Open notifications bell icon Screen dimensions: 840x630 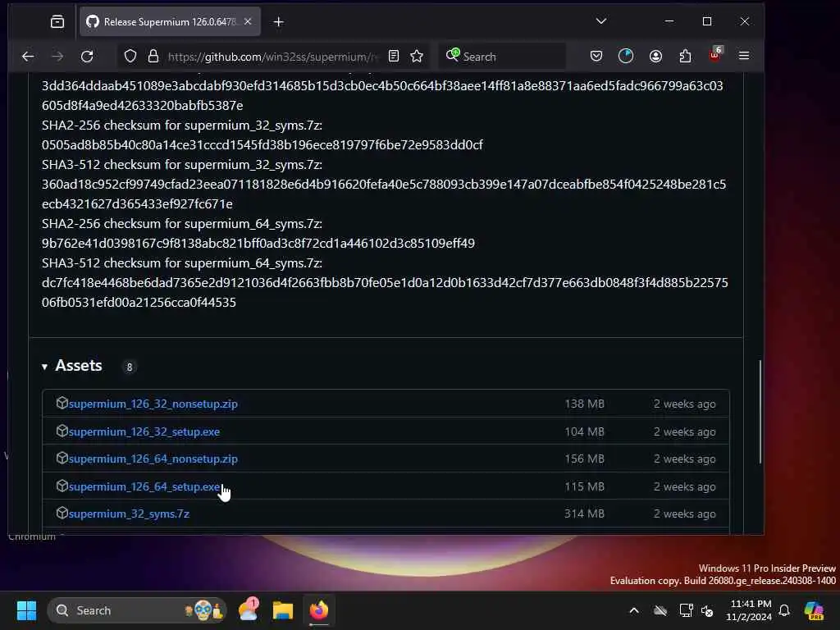pyautogui.click(x=784, y=610)
